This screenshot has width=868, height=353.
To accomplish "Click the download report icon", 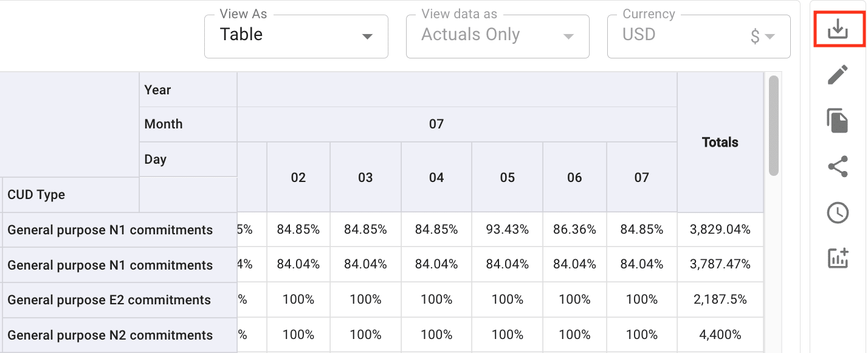I will pyautogui.click(x=838, y=29).
